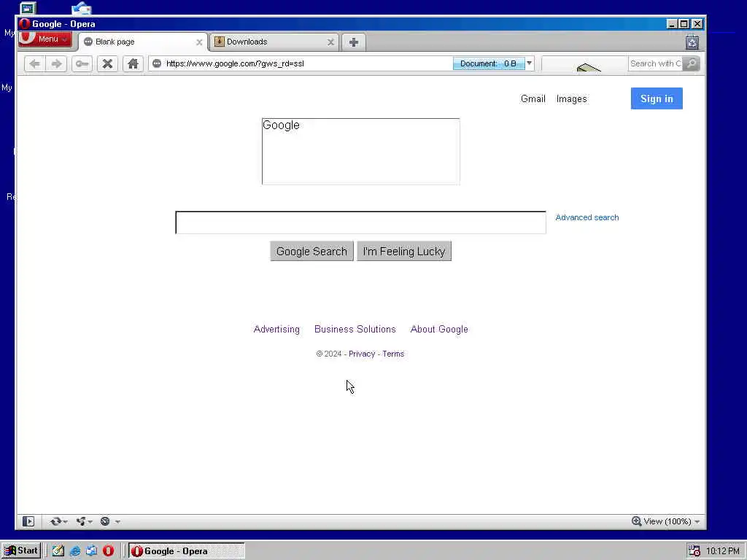Go forward with the Forward arrow
This screenshot has width=747, height=560.
[x=57, y=64]
